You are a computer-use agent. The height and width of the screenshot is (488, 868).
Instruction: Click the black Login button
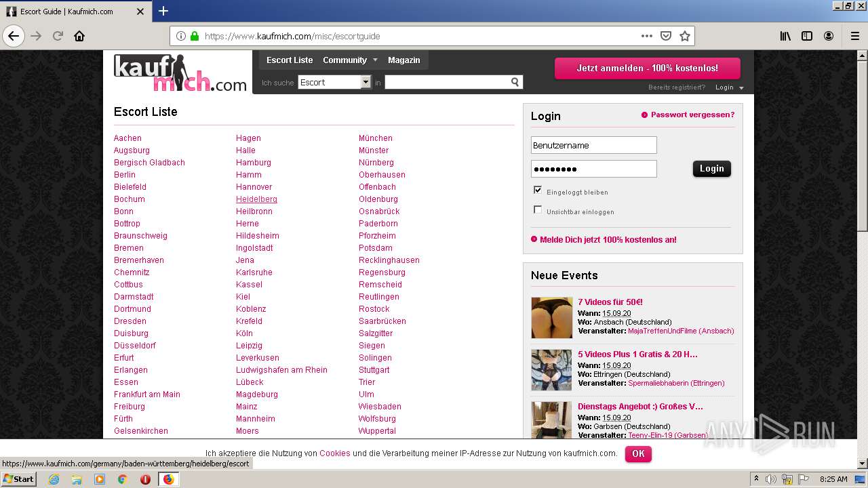point(712,169)
